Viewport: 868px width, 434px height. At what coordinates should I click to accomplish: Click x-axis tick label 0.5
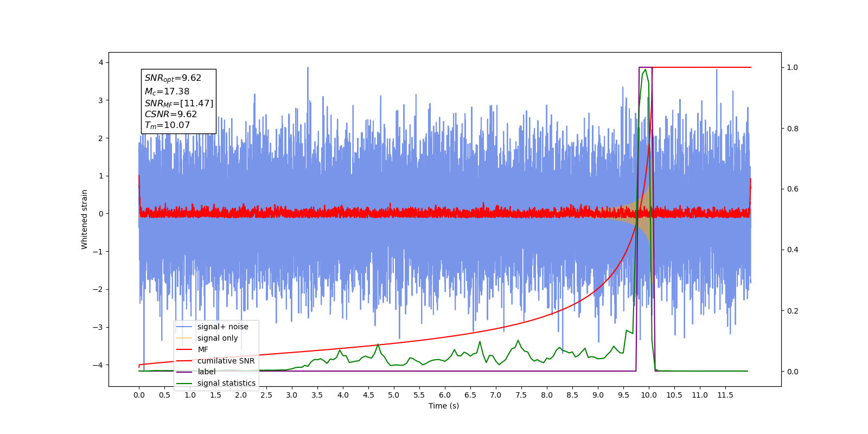(x=164, y=395)
